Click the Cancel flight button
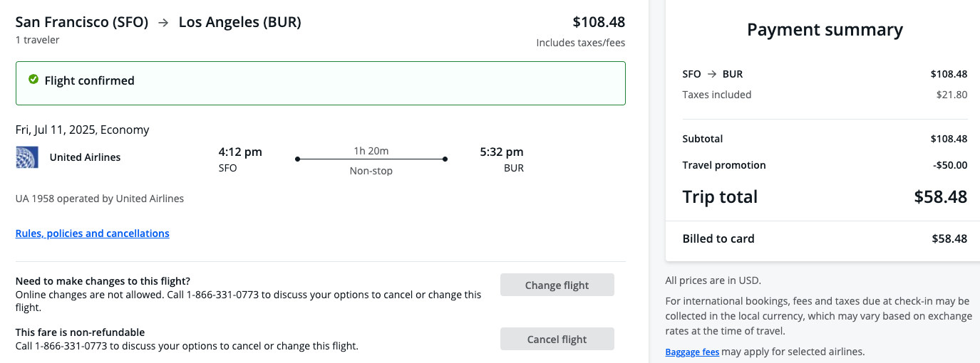Viewport: 980px width, 363px height. pyautogui.click(x=557, y=339)
